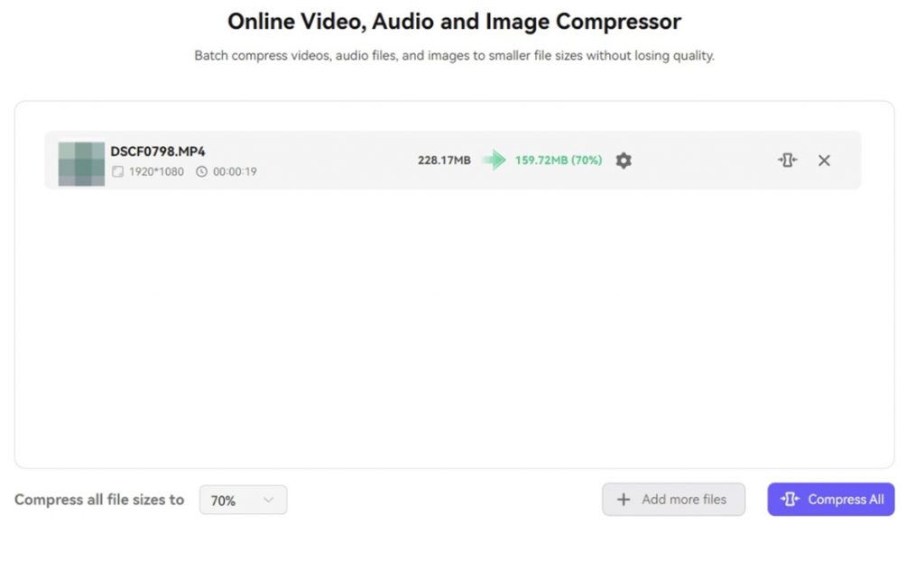This screenshot has height=561, width=924.
Task: Click the "Compress all file sizes to" label
Action: pos(99,500)
